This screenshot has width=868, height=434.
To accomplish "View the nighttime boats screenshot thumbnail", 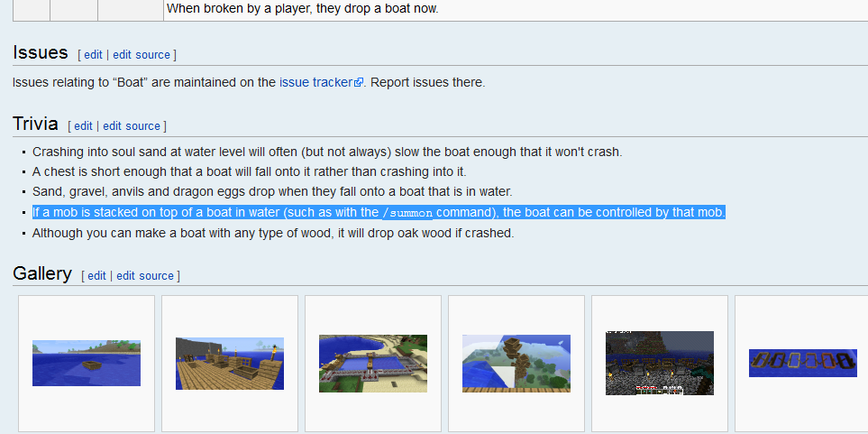I will pyautogui.click(x=659, y=363).
